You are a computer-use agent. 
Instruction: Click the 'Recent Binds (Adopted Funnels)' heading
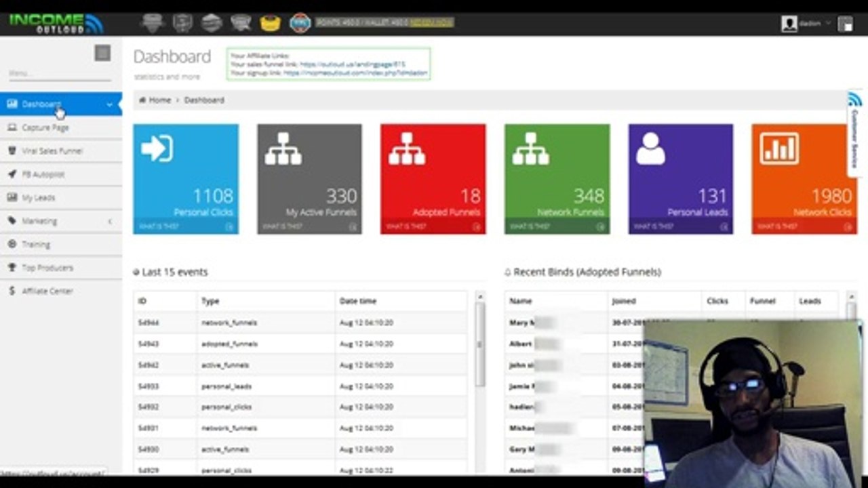point(587,272)
